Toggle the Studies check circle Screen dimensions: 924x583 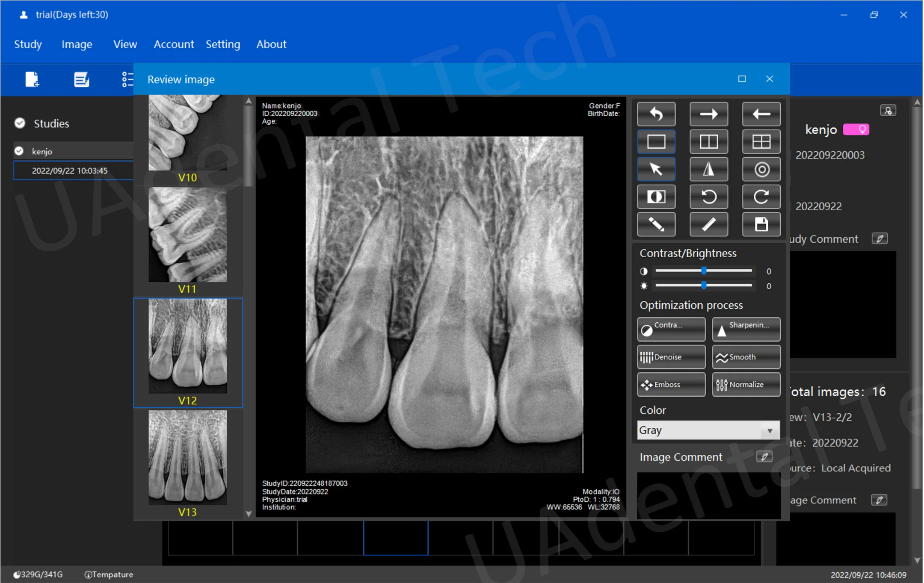20,123
